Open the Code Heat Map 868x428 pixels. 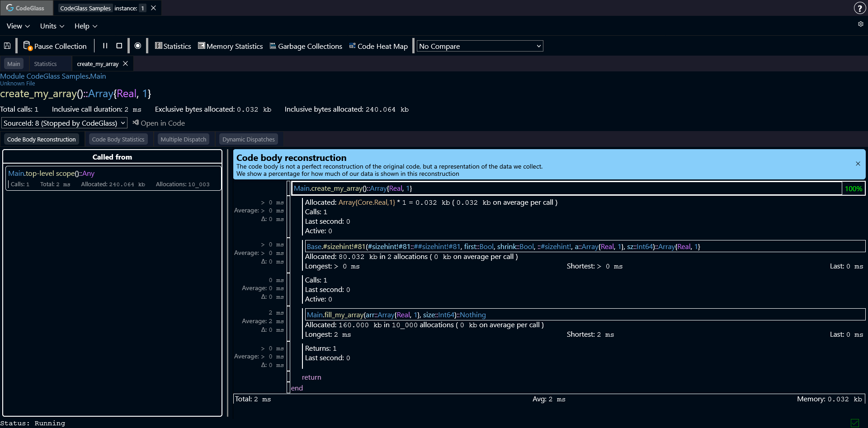coord(378,46)
